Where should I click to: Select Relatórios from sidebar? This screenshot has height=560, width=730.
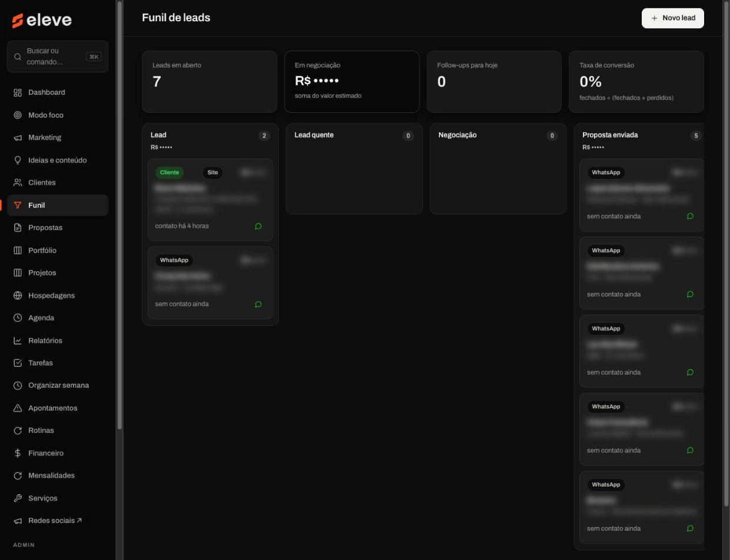[58, 341]
